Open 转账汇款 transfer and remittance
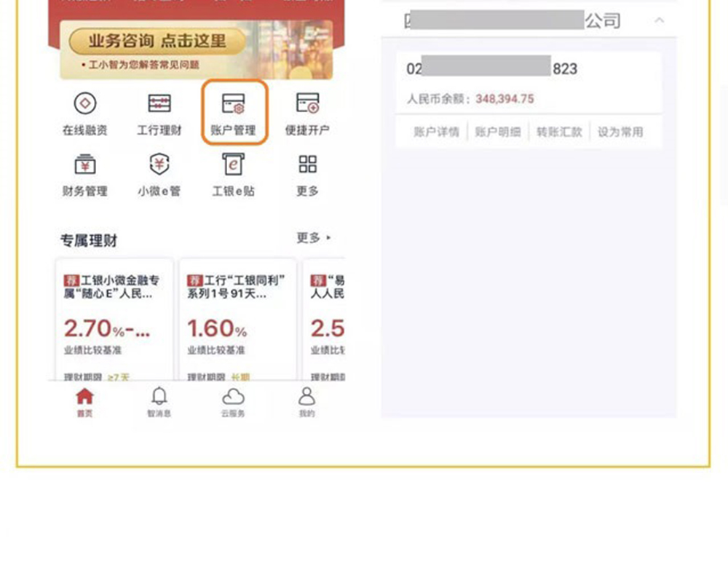Image resolution: width=728 pixels, height=578 pixels. (x=559, y=132)
